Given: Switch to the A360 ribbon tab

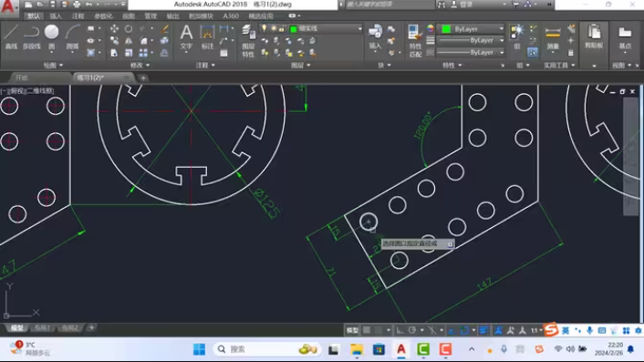Looking at the screenshot, I should pyautogui.click(x=231, y=16).
